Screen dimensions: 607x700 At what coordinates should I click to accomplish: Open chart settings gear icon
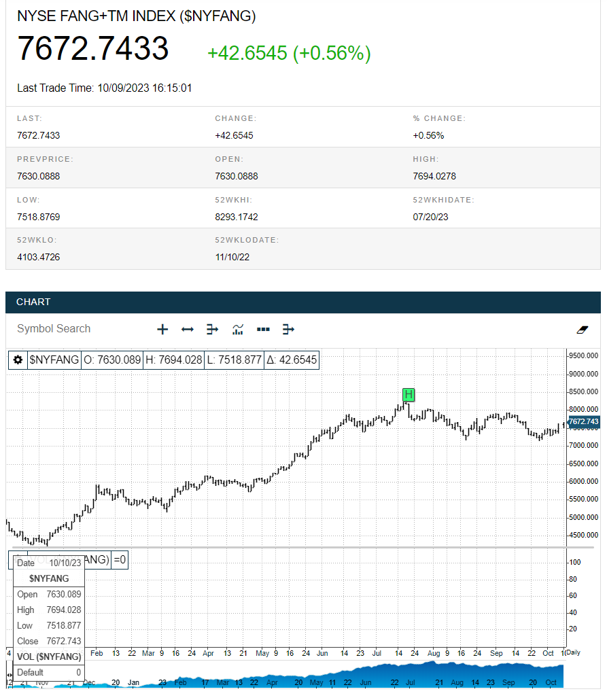point(18,360)
